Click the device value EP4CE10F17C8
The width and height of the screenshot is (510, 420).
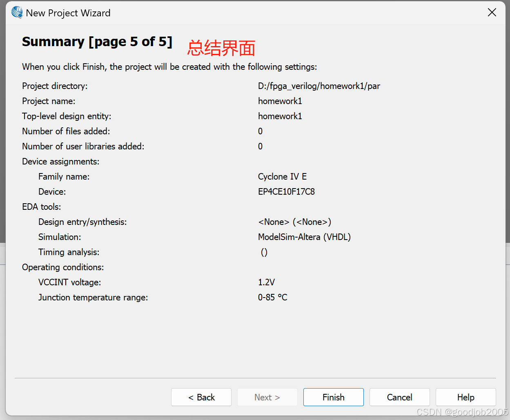(286, 192)
